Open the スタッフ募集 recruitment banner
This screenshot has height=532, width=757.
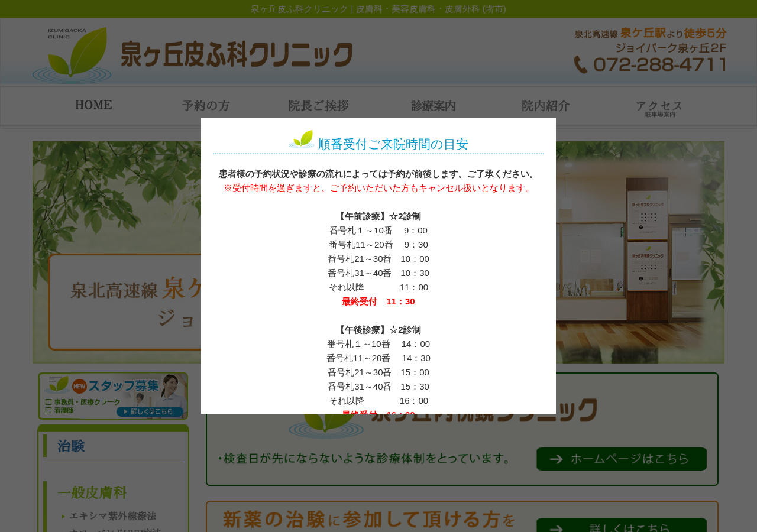113,396
